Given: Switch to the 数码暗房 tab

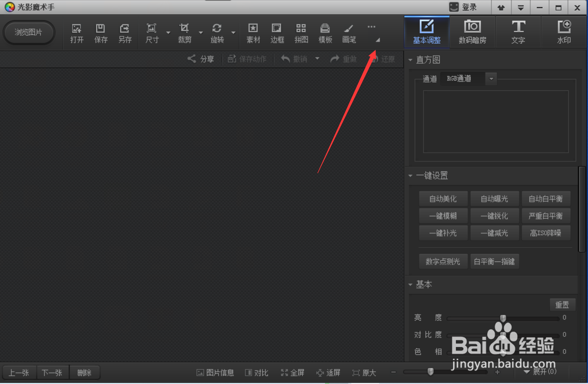Looking at the screenshot, I should pyautogui.click(x=472, y=32).
